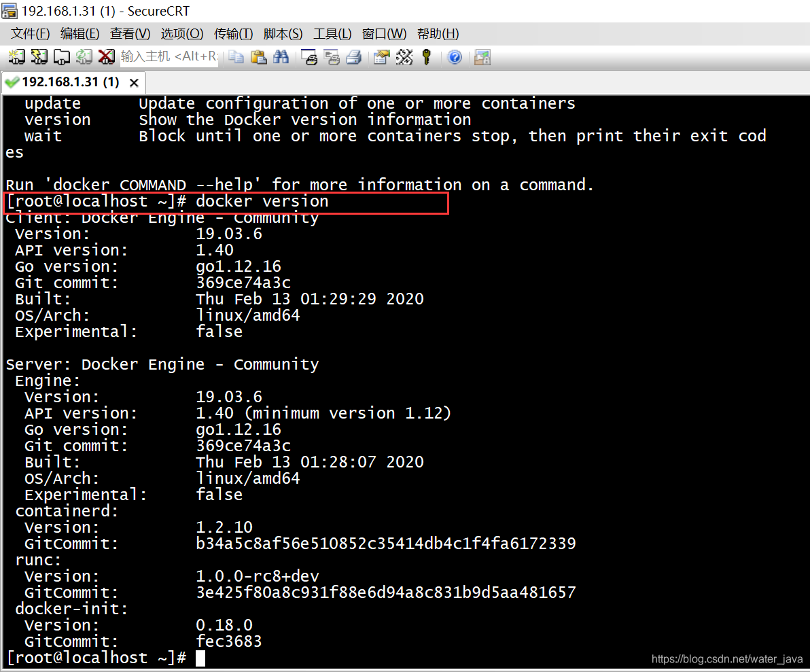Click 'Client: Docker Engine - Community' line
Image resolution: width=810 pixels, height=672 pixels.
point(162,217)
